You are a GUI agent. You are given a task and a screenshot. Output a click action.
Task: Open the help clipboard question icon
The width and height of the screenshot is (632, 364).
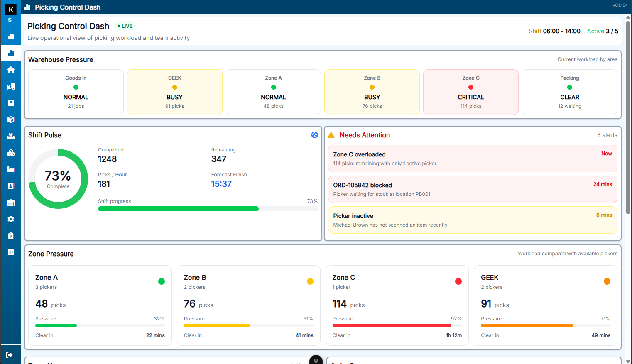[x=11, y=236]
